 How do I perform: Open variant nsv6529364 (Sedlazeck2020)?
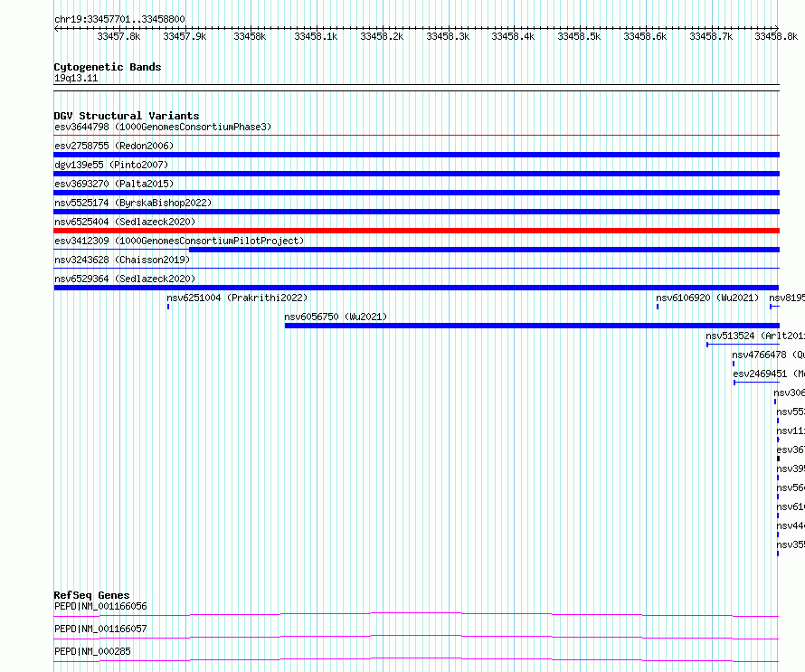(125, 279)
